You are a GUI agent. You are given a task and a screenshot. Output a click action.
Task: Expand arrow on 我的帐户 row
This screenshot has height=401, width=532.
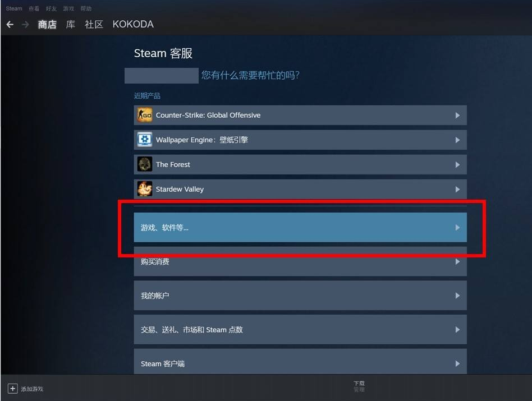(458, 296)
